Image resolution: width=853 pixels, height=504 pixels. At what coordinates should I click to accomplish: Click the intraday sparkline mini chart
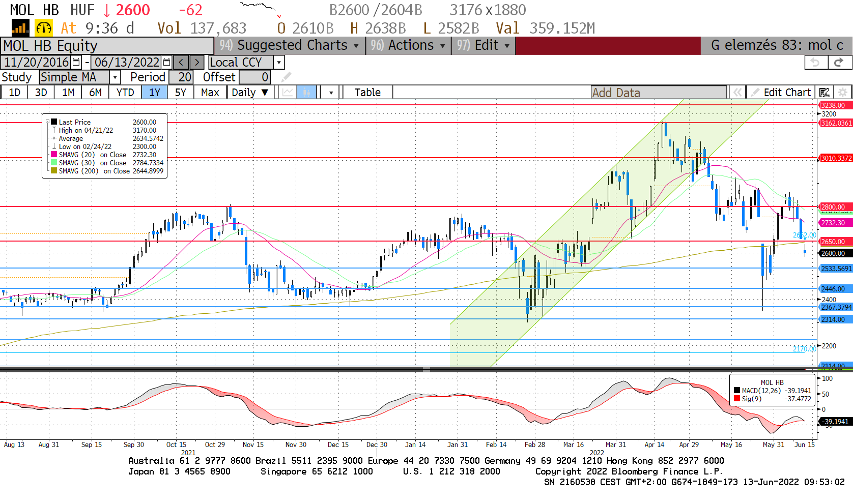click(x=261, y=9)
